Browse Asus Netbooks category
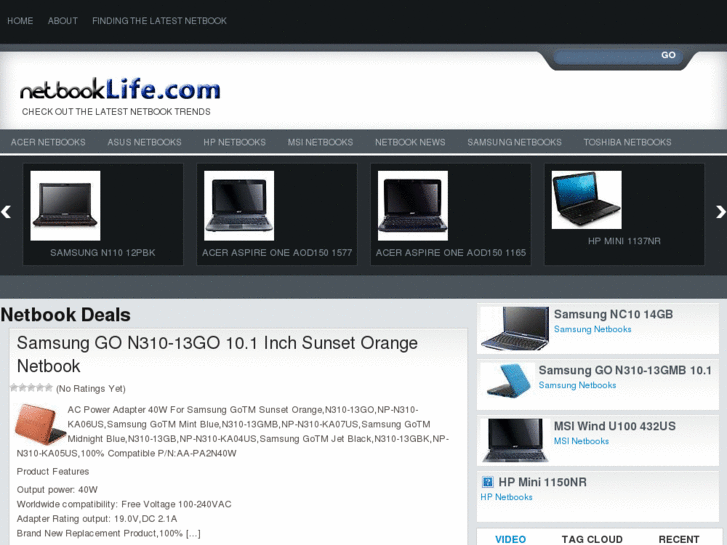 144,142
